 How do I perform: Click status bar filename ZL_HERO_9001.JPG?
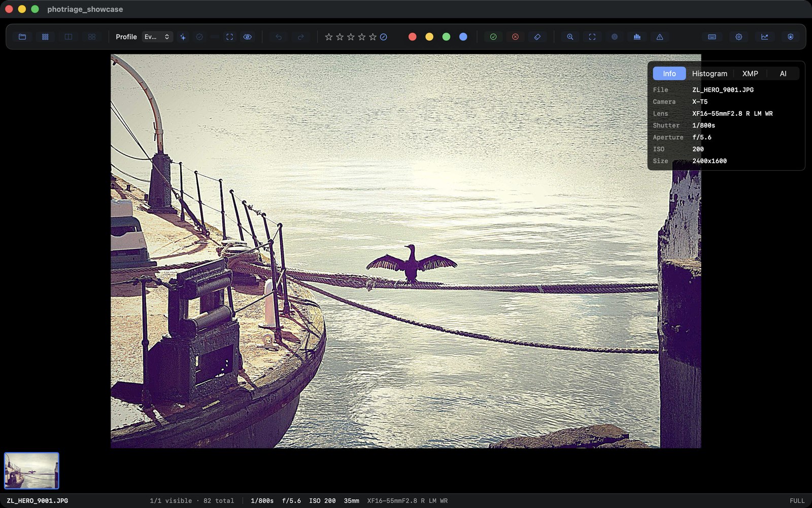[x=37, y=501]
